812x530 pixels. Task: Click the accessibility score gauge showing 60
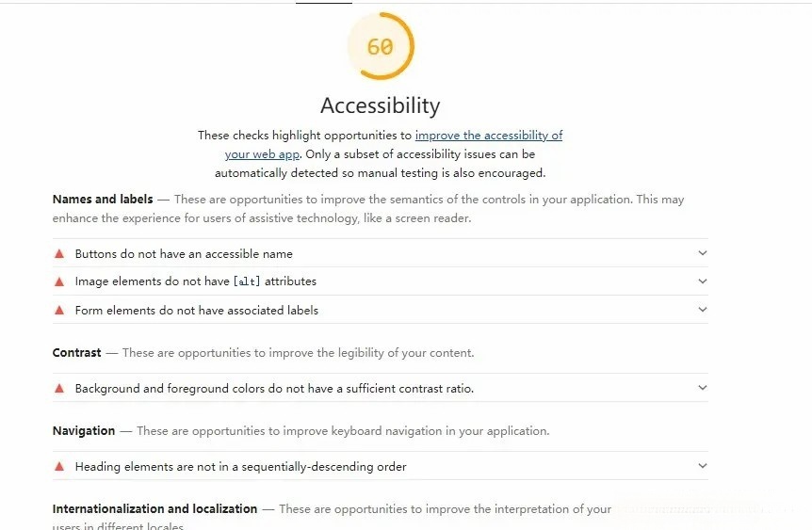(x=381, y=46)
